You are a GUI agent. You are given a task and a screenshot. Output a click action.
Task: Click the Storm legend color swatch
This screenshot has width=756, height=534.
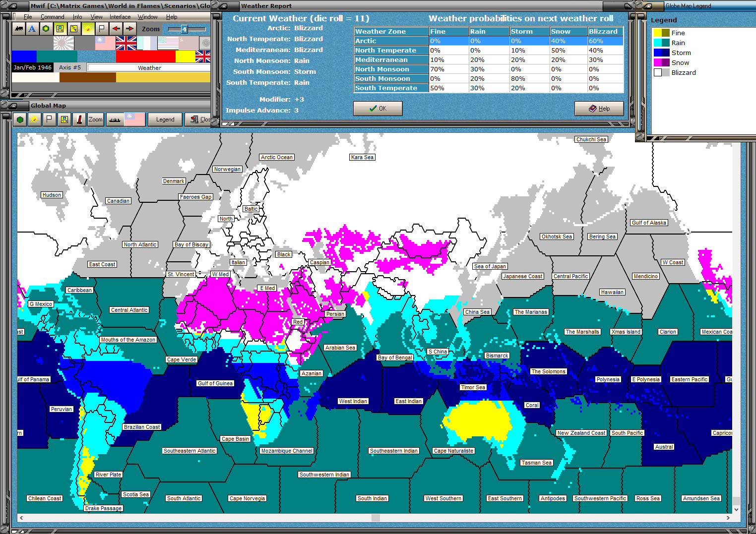[x=662, y=53]
